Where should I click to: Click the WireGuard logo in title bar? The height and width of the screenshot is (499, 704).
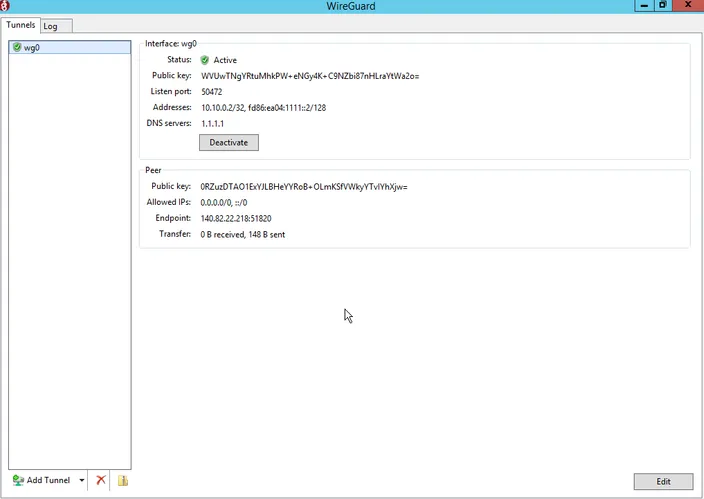pos(5,6)
